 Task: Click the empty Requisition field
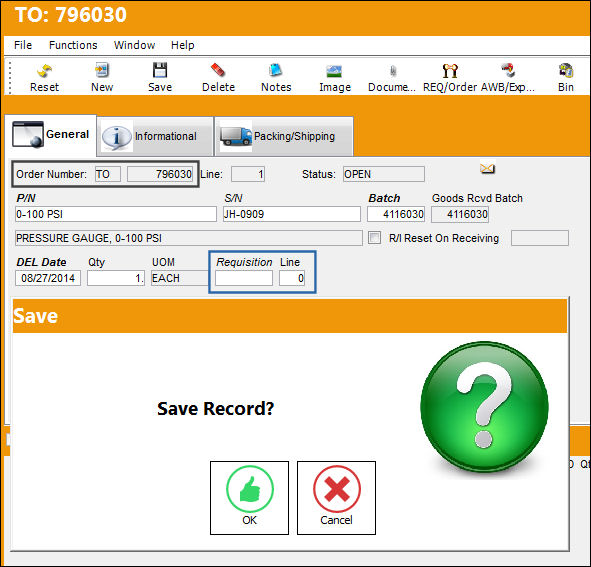244,278
